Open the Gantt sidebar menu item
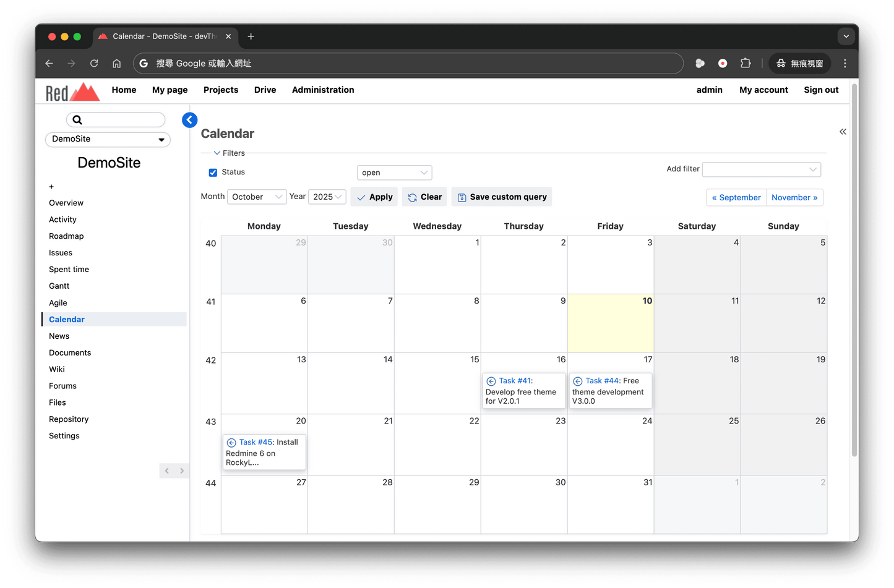 [59, 286]
